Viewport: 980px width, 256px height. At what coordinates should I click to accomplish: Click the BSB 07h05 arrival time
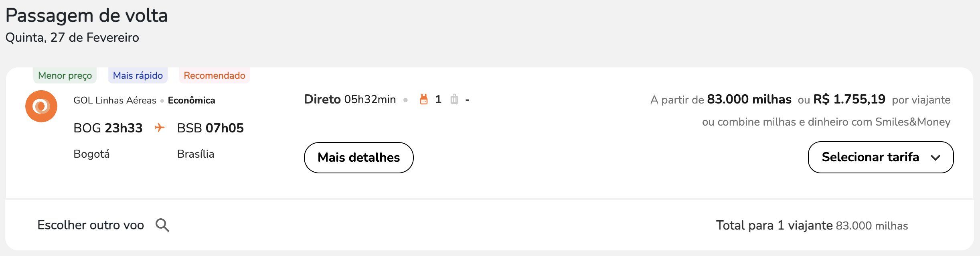click(x=211, y=128)
